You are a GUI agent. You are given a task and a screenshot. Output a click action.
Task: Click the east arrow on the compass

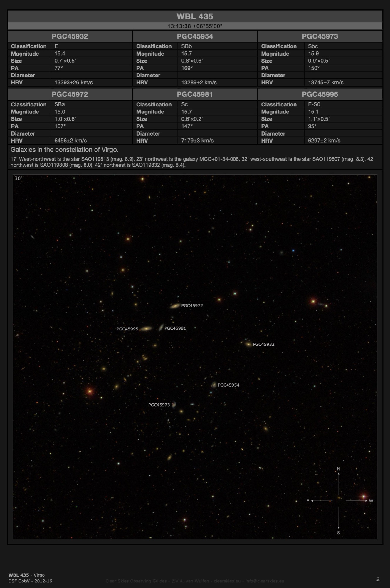(321, 501)
